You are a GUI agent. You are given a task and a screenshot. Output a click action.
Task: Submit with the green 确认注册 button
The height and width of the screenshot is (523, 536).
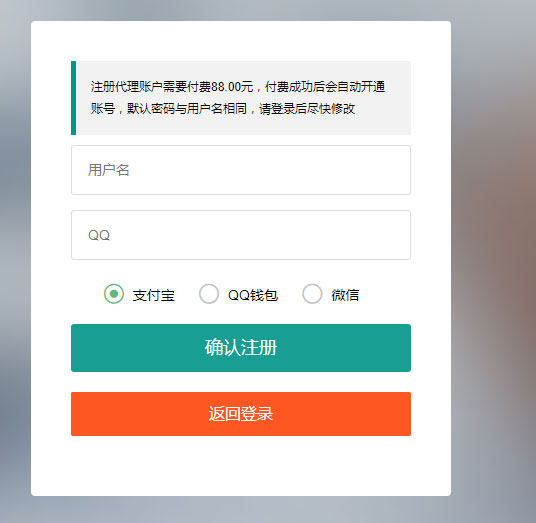point(241,348)
